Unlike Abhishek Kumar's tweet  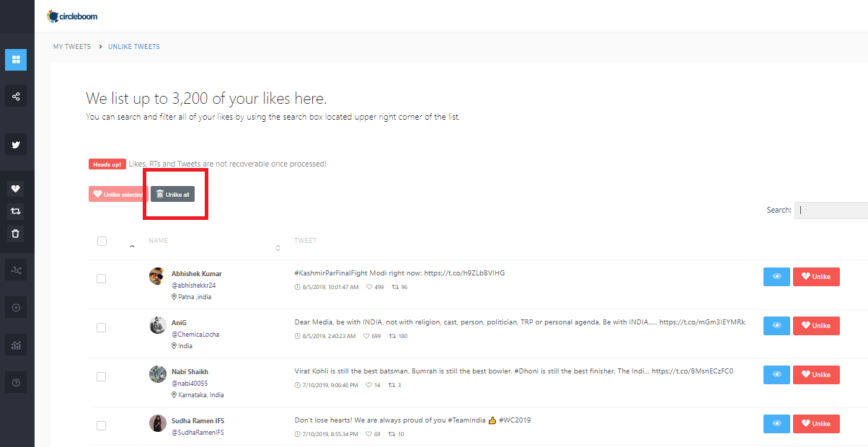point(816,277)
